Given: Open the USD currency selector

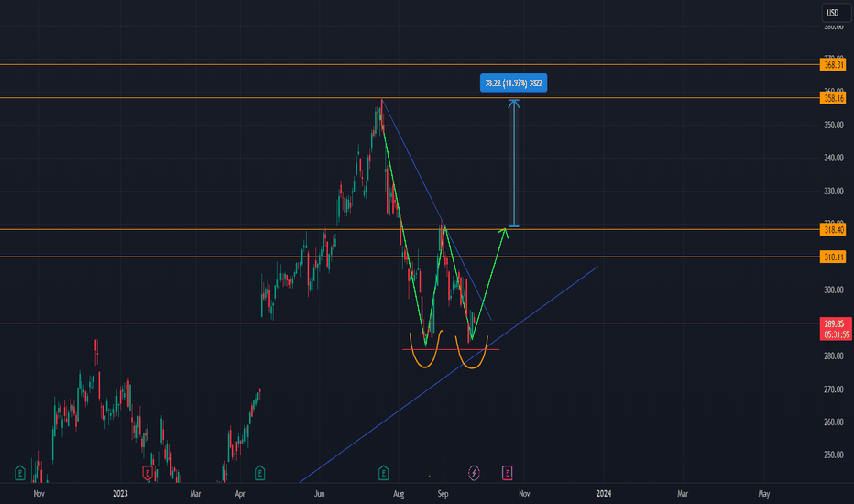Looking at the screenshot, I should coord(836,13).
